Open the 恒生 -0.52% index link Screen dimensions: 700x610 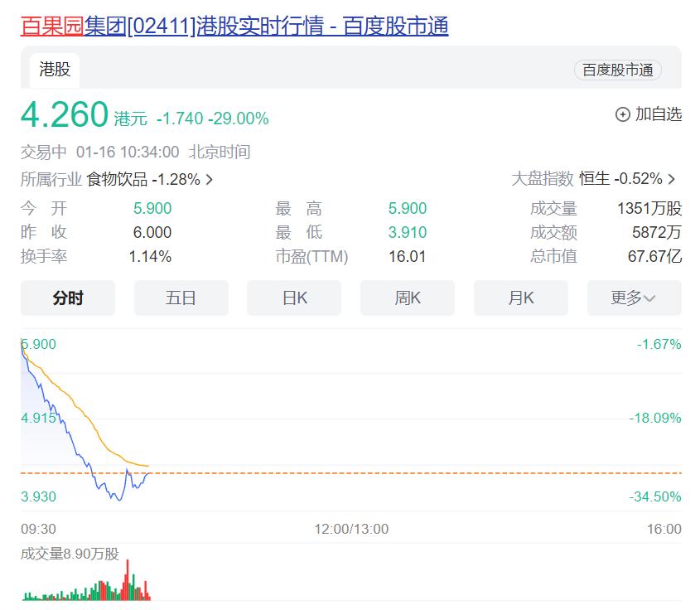point(620,179)
